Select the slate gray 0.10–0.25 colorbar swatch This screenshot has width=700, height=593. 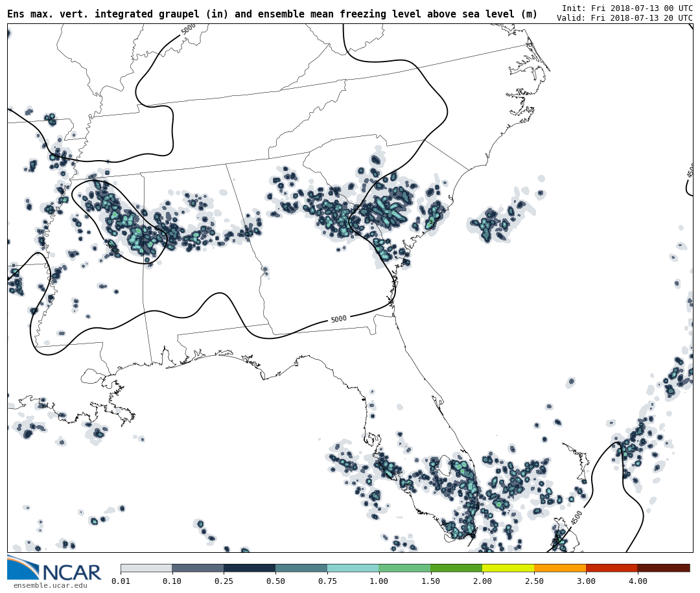(x=198, y=568)
